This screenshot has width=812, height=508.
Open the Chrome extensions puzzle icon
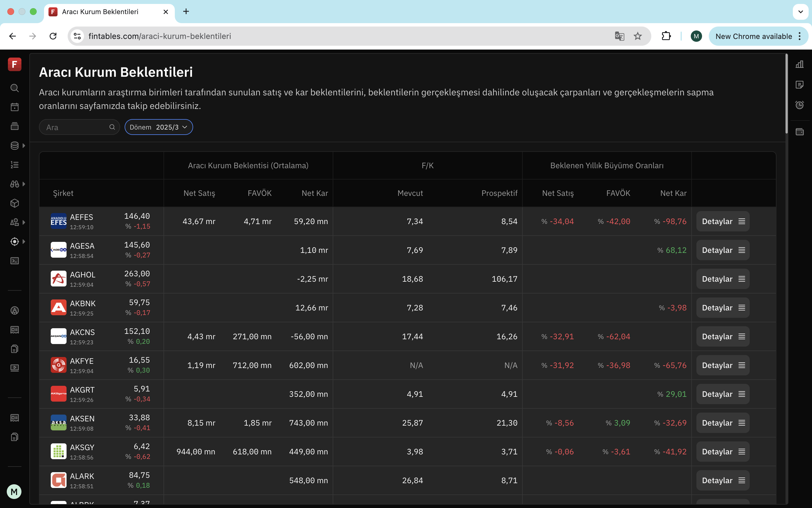tap(666, 36)
